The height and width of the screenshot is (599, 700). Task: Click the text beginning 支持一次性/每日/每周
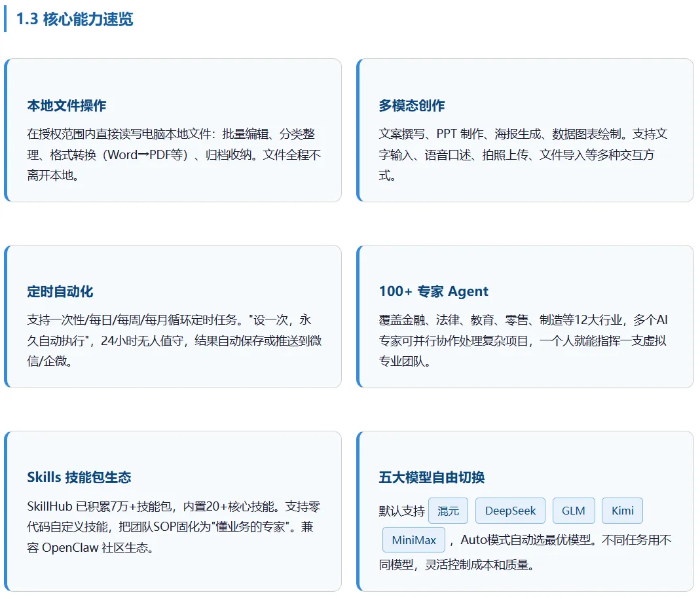click(174, 340)
